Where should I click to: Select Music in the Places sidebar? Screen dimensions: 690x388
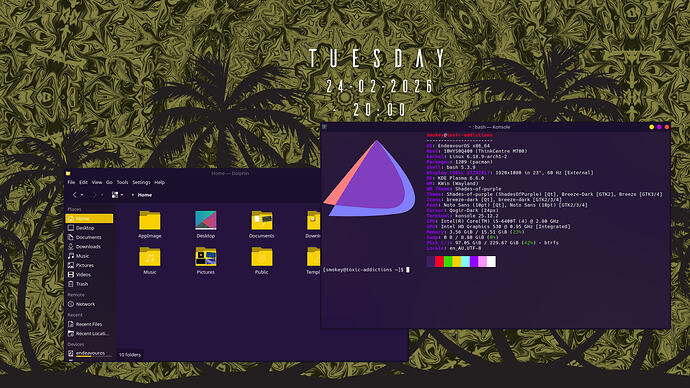(89, 256)
